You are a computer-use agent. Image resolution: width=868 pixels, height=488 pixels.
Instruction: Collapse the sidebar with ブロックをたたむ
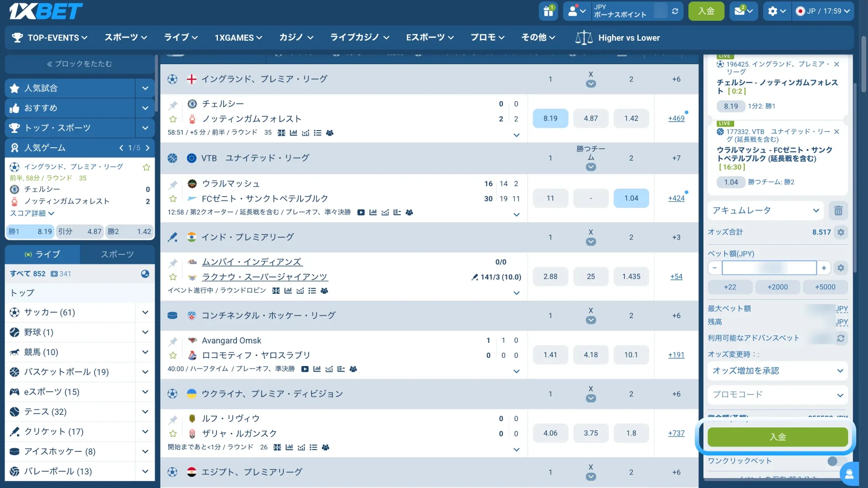coord(80,64)
